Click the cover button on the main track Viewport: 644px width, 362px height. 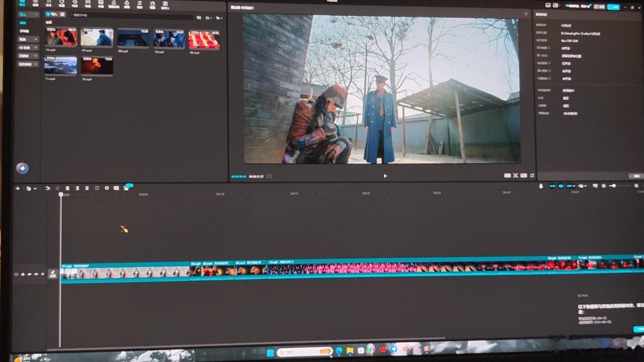click(x=53, y=274)
